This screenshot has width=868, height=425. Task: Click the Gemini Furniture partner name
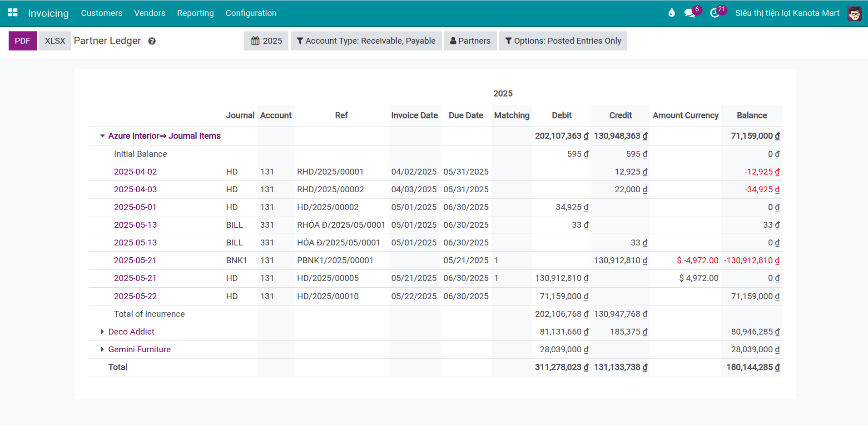click(x=139, y=350)
